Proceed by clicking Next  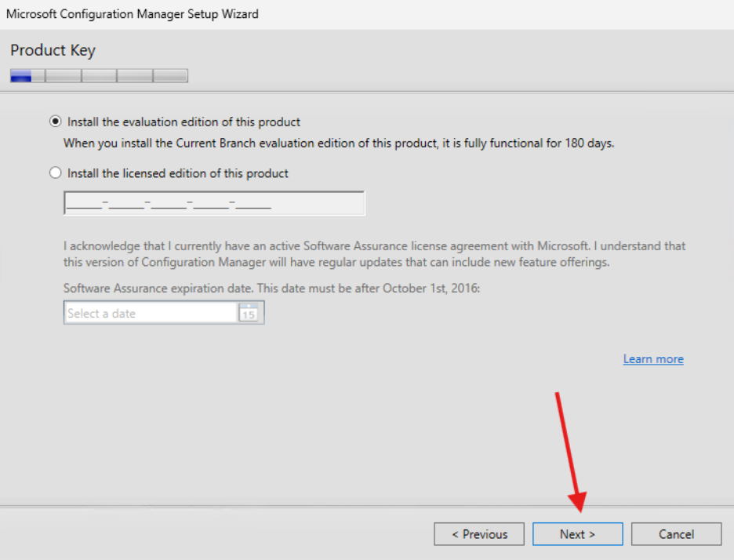pyautogui.click(x=577, y=534)
